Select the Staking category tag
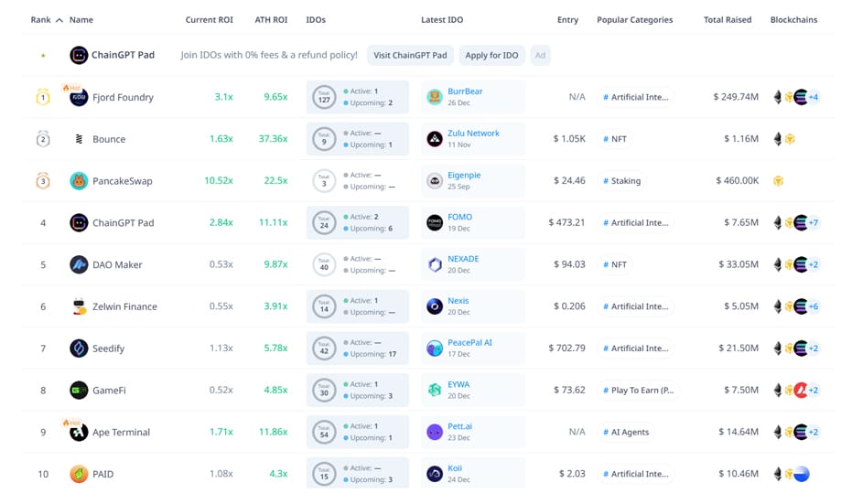 tap(622, 181)
